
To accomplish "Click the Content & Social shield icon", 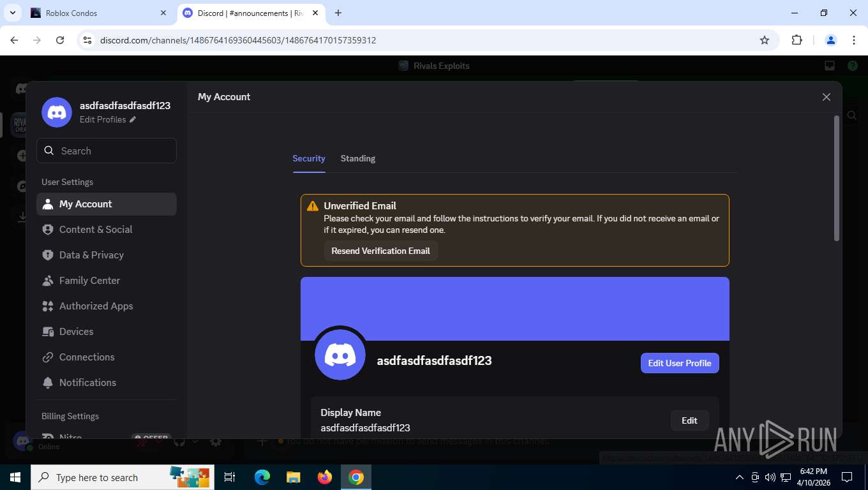I will tap(48, 230).
